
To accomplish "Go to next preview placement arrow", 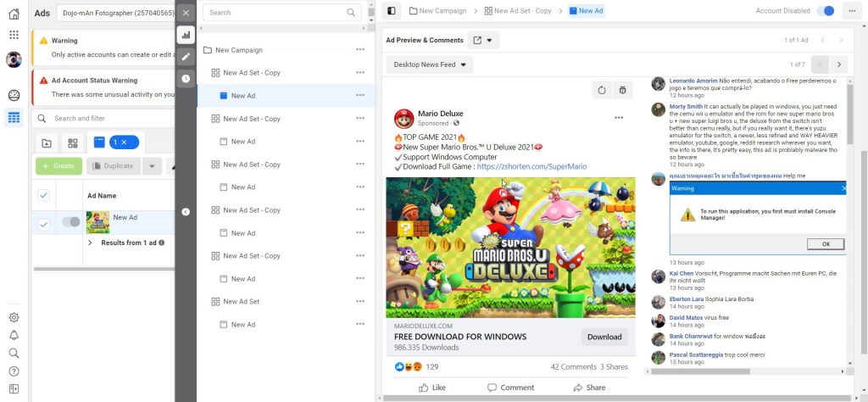I will point(838,64).
